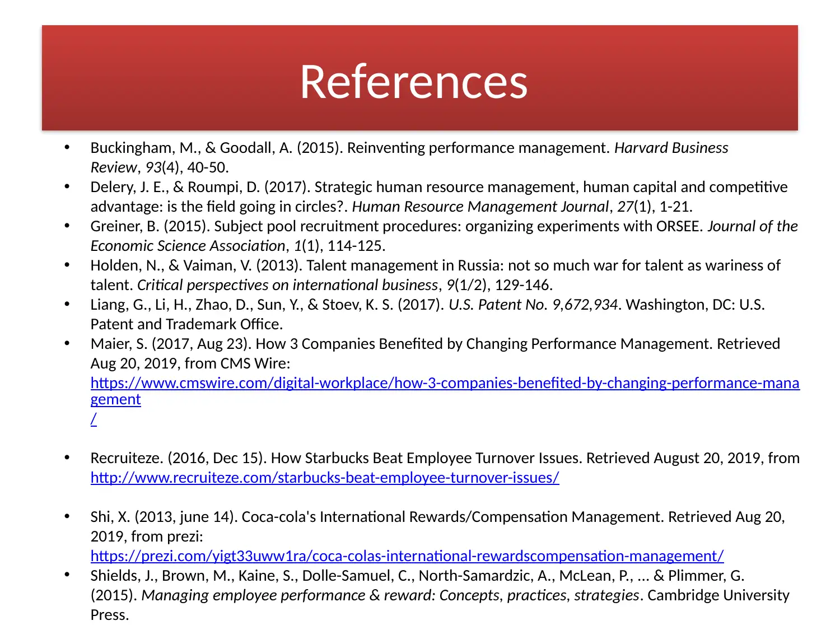Click the References slide title
This screenshot has width=840, height=630.
pyautogui.click(x=414, y=82)
